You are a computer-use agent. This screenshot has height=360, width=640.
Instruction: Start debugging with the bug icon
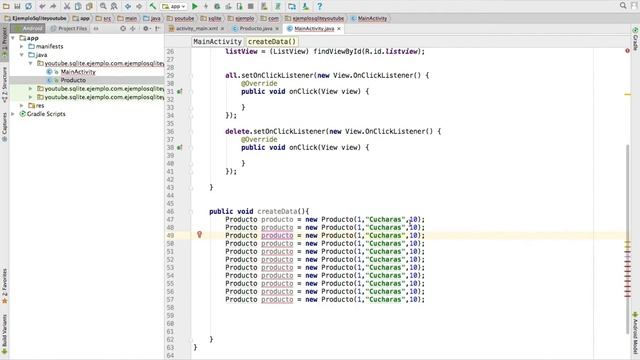point(217,6)
